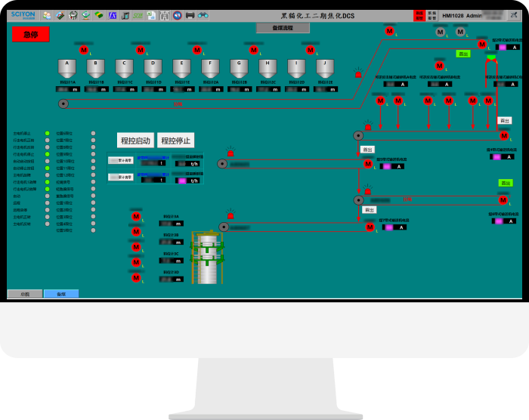529x420 pixels.
Task: Select coal silo J hopper icon
Action: (x=325, y=68)
